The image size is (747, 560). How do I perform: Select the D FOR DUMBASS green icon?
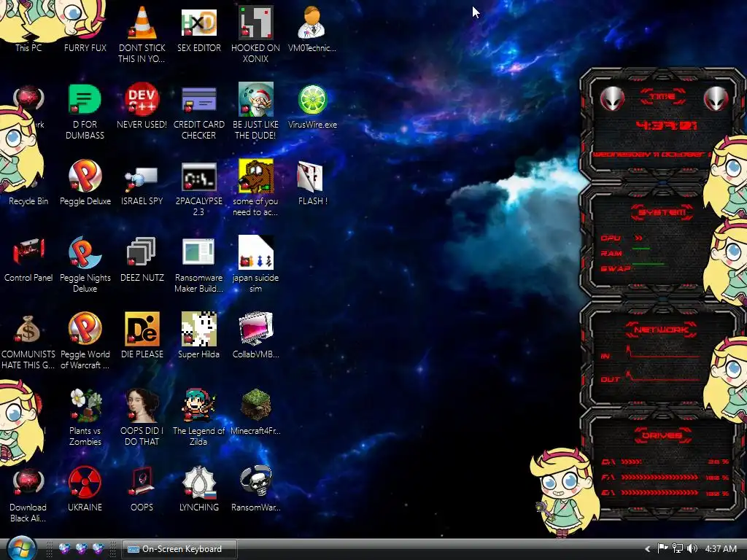(85, 111)
